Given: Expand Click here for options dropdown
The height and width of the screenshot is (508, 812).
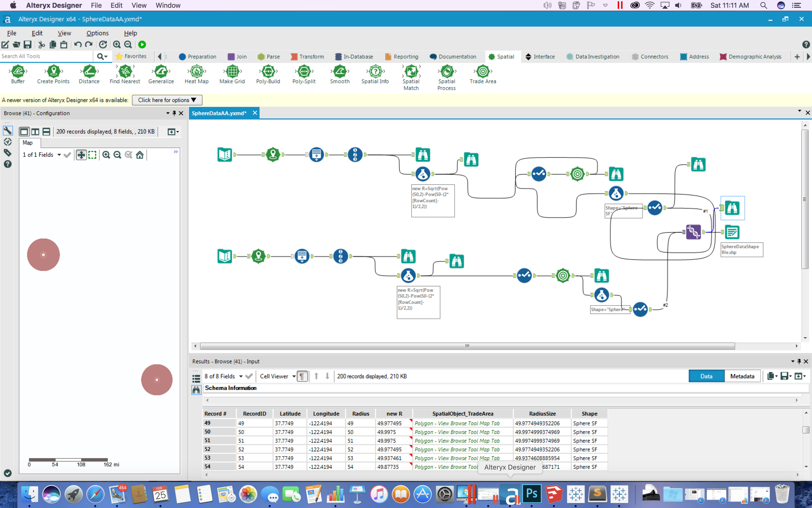Looking at the screenshot, I should coord(167,100).
